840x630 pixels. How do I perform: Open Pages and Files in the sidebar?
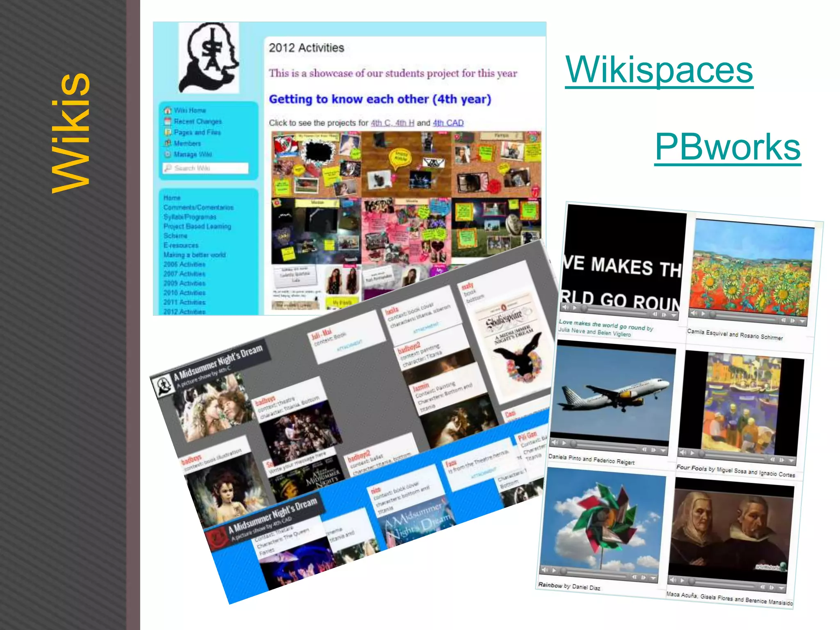coord(197,132)
